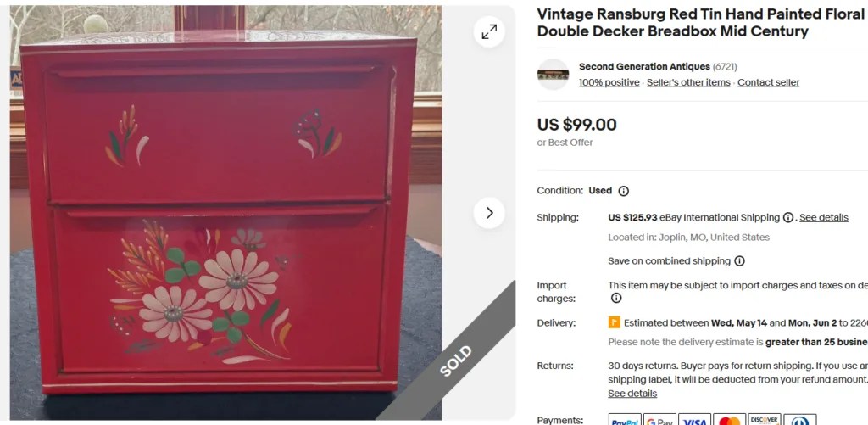Click the seller feedback count 6721
This screenshot has height=425, width=868.
pos(725,66)
